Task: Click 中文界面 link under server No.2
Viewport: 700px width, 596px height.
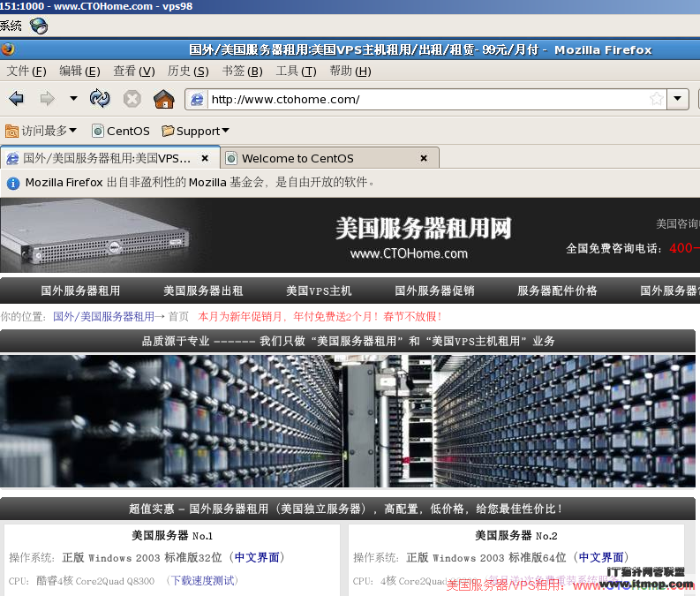Action: [601, 557]
